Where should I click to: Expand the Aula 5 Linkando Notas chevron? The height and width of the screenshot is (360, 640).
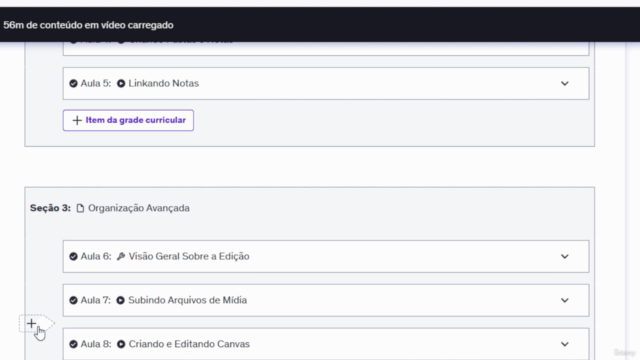pyautogui.click(x=564, y=84)
